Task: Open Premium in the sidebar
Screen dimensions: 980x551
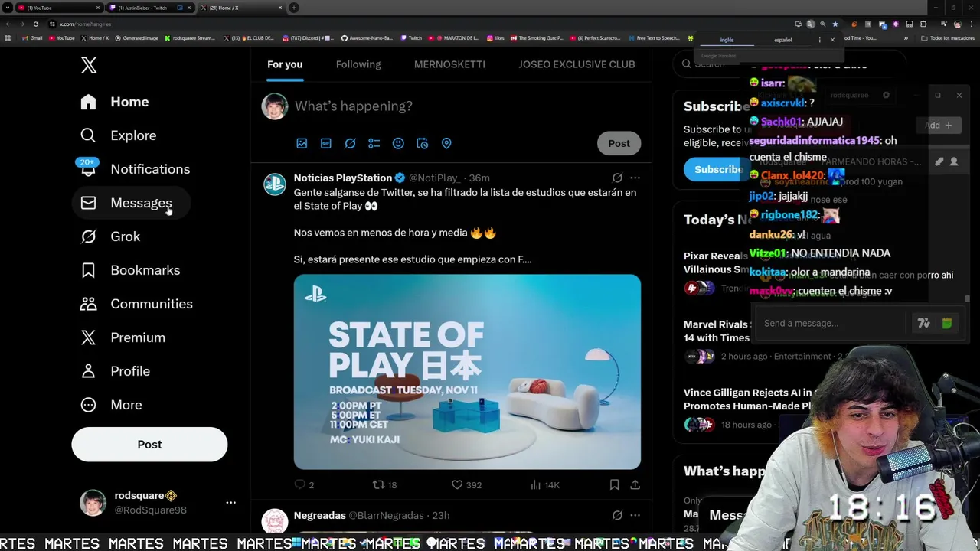Action: (123, 337)
